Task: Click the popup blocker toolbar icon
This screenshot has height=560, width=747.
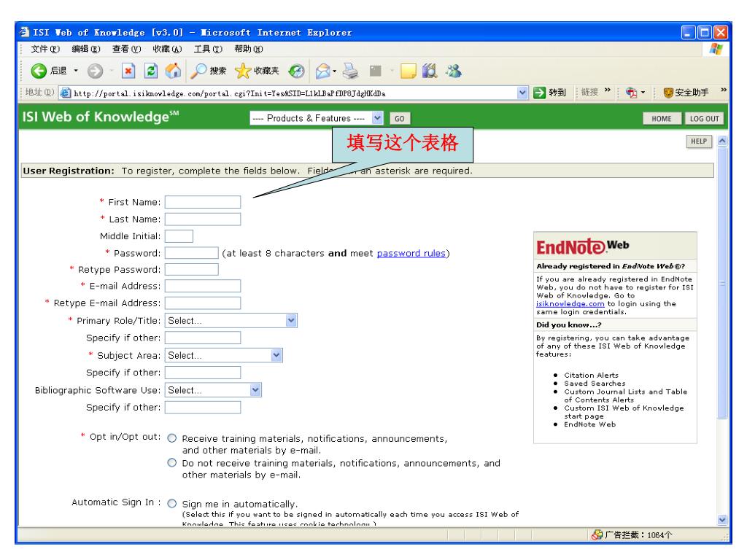Action: tap(631, 93)
